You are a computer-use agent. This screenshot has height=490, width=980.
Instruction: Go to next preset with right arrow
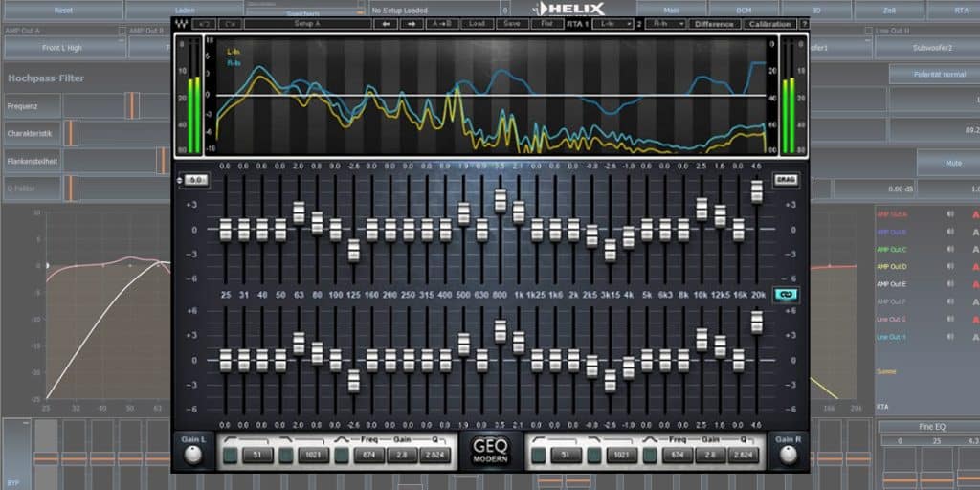click(x=412, y=24)
